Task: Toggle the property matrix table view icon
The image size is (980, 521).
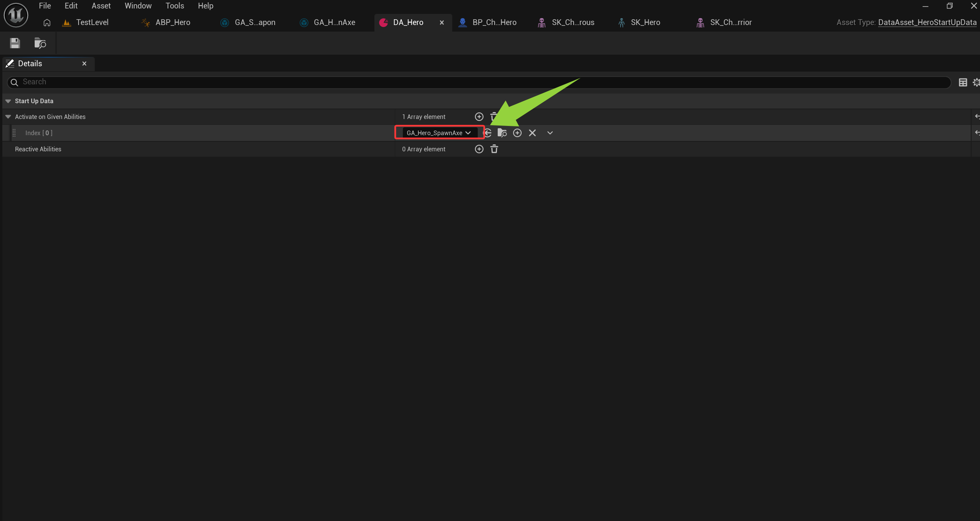Action: (963, 82)
